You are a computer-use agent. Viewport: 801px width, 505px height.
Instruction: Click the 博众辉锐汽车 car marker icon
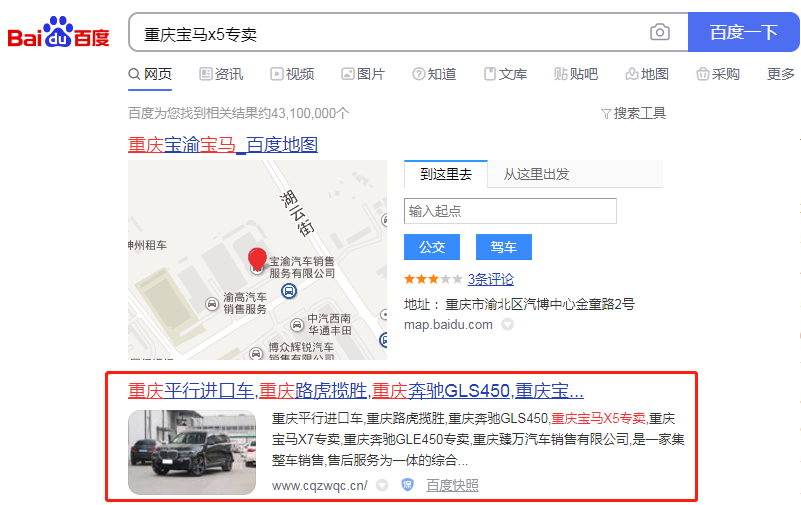[255, 353]
